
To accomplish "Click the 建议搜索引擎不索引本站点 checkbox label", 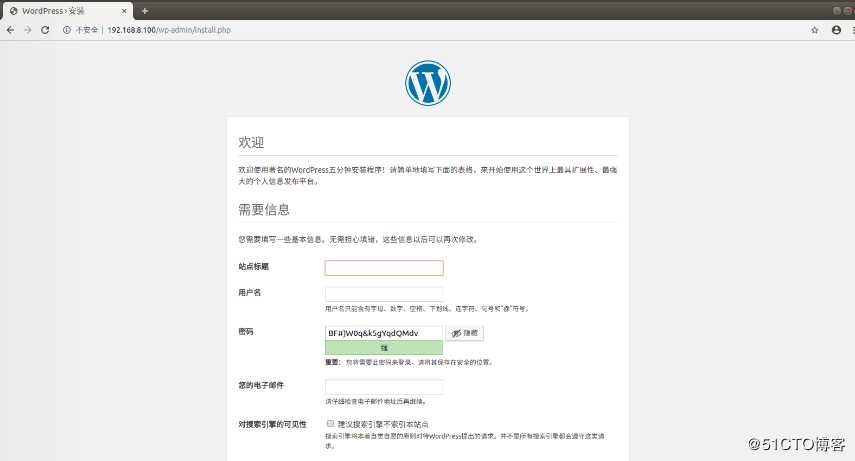I will pos(383,424).
